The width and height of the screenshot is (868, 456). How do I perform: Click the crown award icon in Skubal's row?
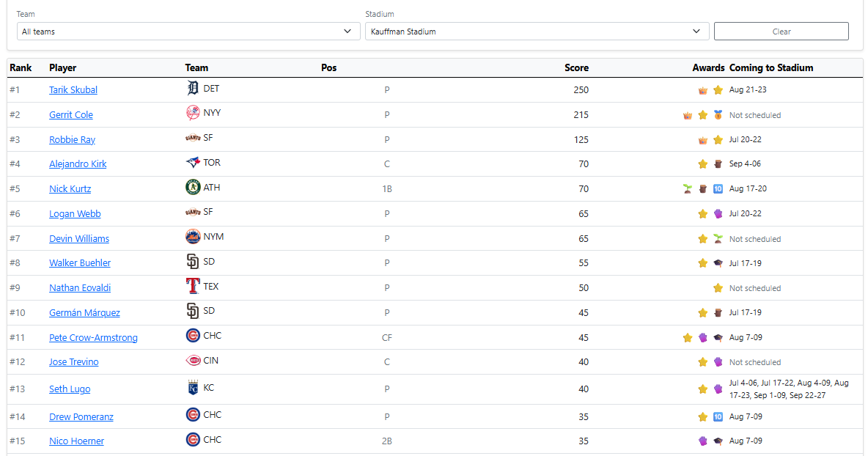pyautogui.click(x=702, y=90)
